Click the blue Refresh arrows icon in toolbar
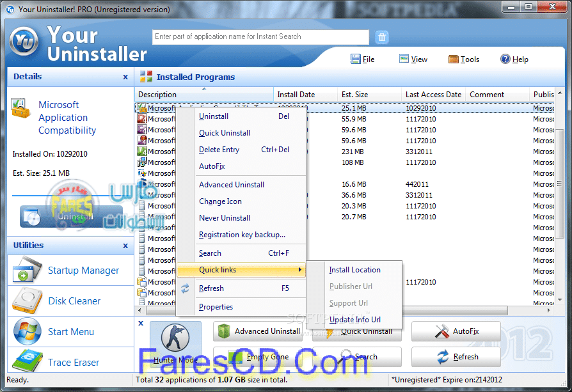 [x=443, y=357]
